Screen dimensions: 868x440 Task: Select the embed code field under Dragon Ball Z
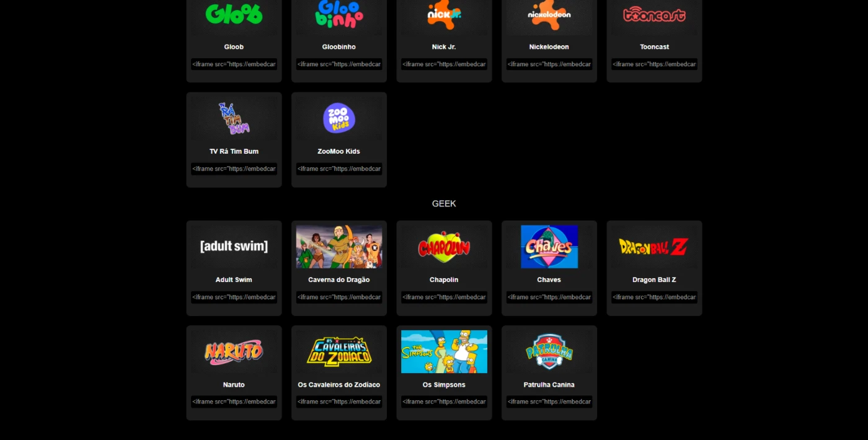pyautogui.click(x=654, y=297)
